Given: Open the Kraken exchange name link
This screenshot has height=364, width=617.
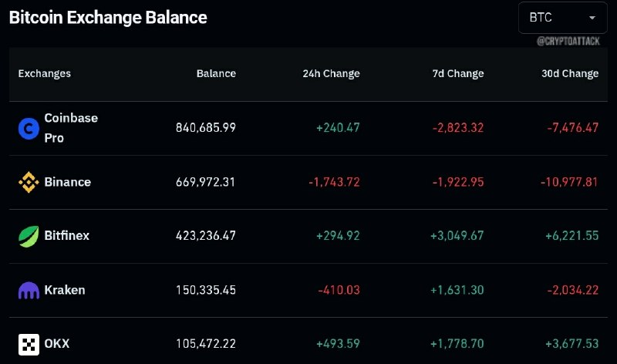Looking at the screenshot, I should [65, 290].
